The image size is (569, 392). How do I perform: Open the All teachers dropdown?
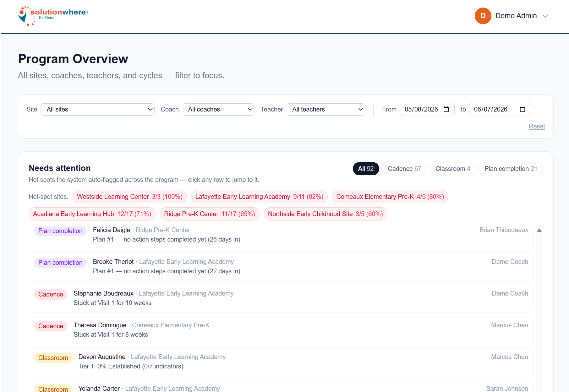click(326, 109)
